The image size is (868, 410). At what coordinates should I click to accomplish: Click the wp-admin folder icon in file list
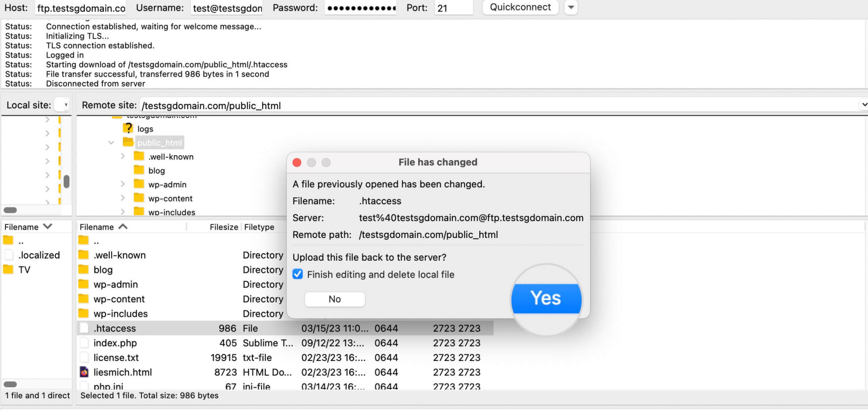coord(83,284)
